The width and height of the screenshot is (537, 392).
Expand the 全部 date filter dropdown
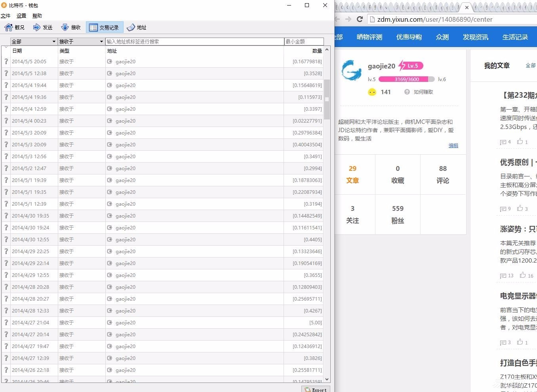[34, 42]
